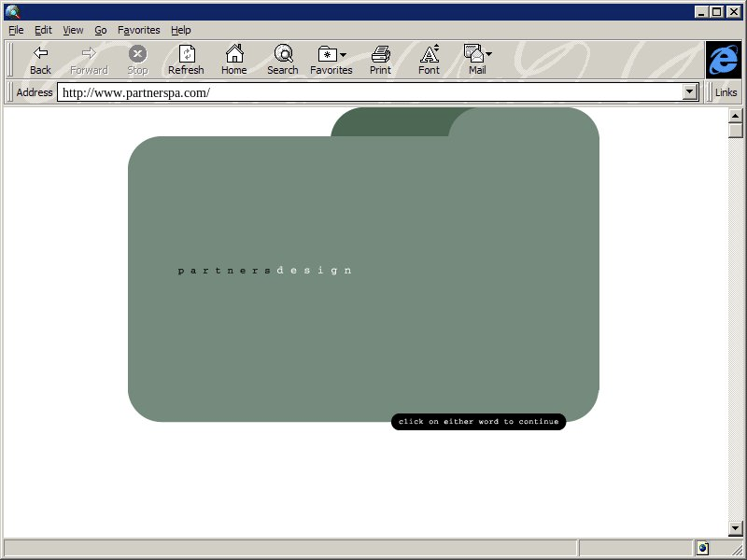This screenshot has width=747, height=560.
Task: Open the File menu
Action: (x=16, y=30)
